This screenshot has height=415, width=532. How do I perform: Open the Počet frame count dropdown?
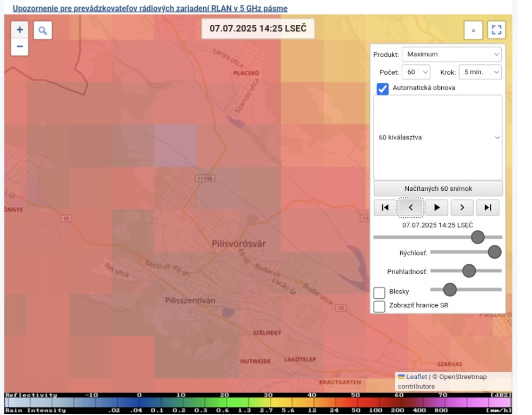click(x=416, y=72)
